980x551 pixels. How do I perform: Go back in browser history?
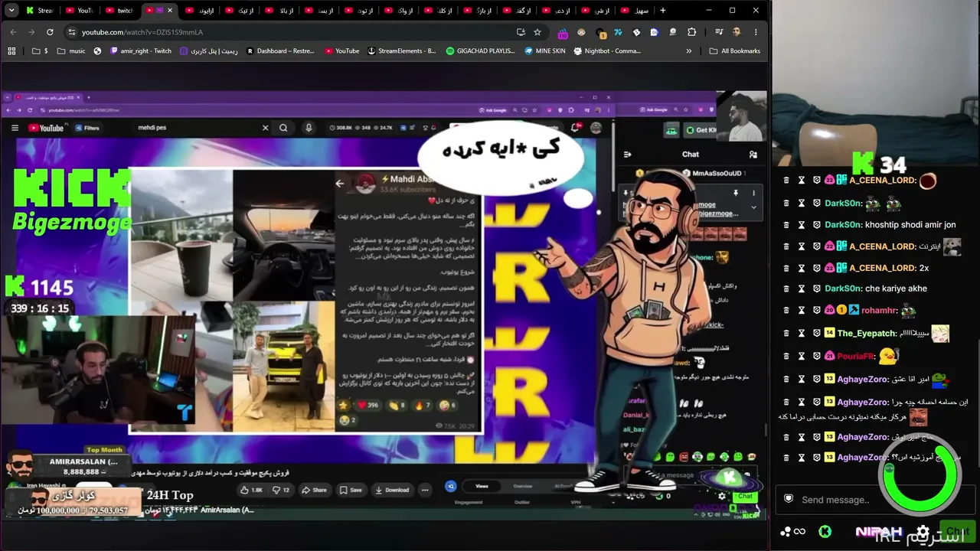[x=13, y=32]
